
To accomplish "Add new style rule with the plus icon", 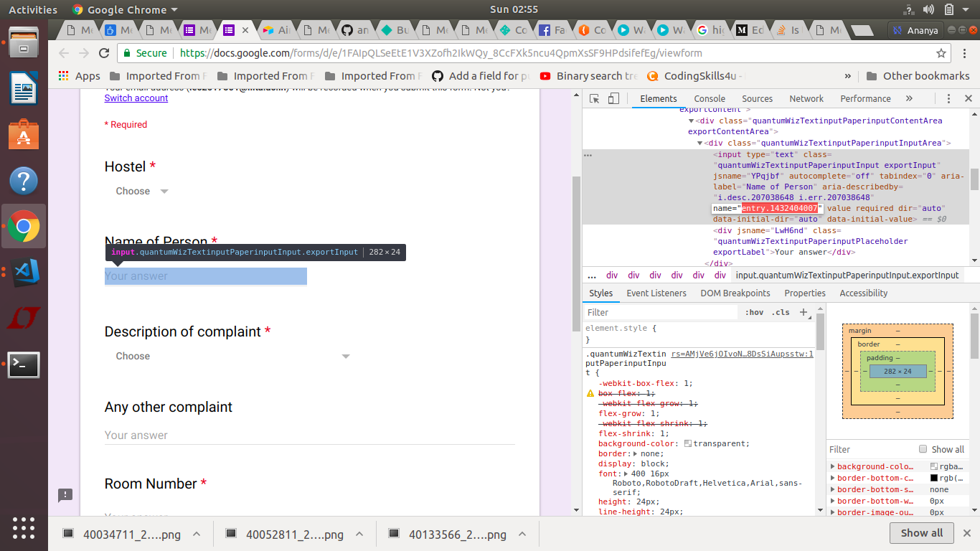I will [804, 312].
